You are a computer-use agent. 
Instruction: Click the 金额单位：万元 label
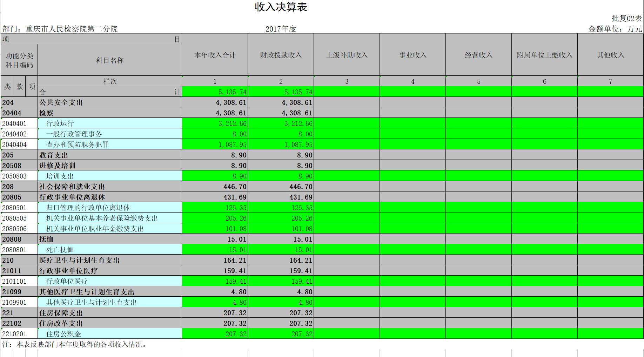615,29
